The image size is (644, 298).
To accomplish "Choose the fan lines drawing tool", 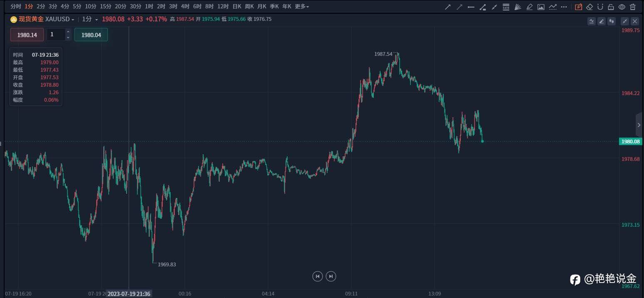I will coord(518,7).
